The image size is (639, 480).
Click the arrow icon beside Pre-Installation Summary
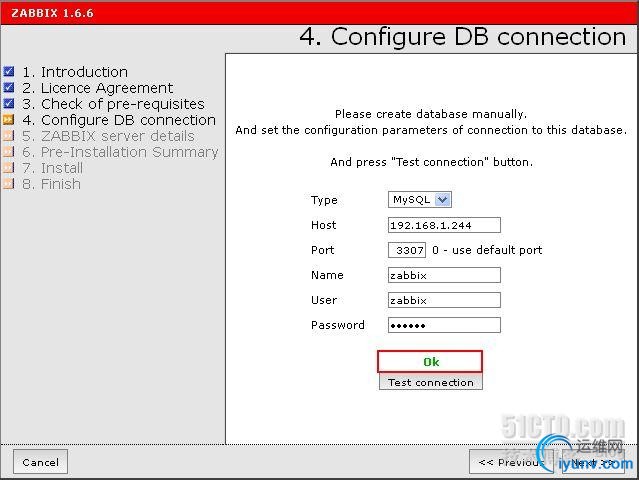tap(9, 152)
